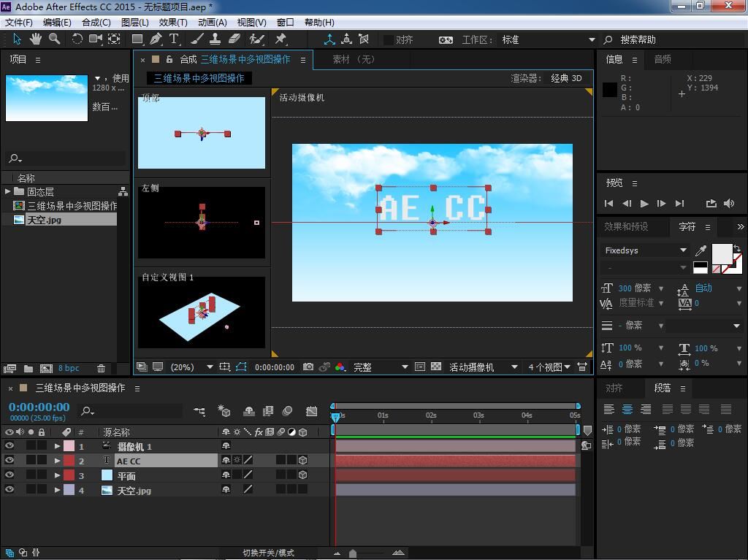Click the fill color swatch in Character panel
The image size is (748, 560).
click(722, 253)
